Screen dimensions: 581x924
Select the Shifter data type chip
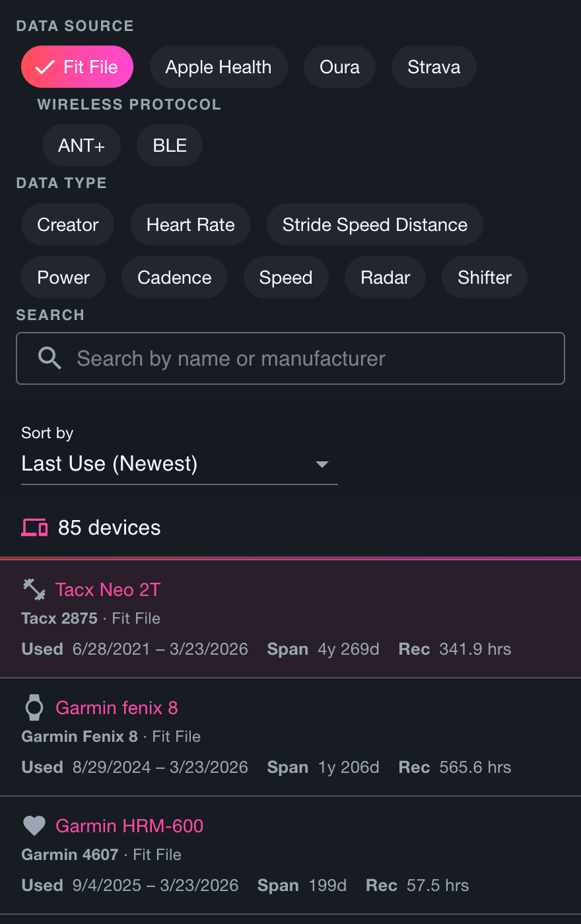pos(484,277)
